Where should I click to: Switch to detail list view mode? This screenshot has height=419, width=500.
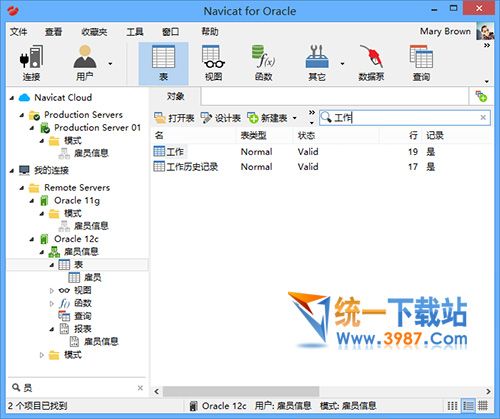tap(468, 406)
